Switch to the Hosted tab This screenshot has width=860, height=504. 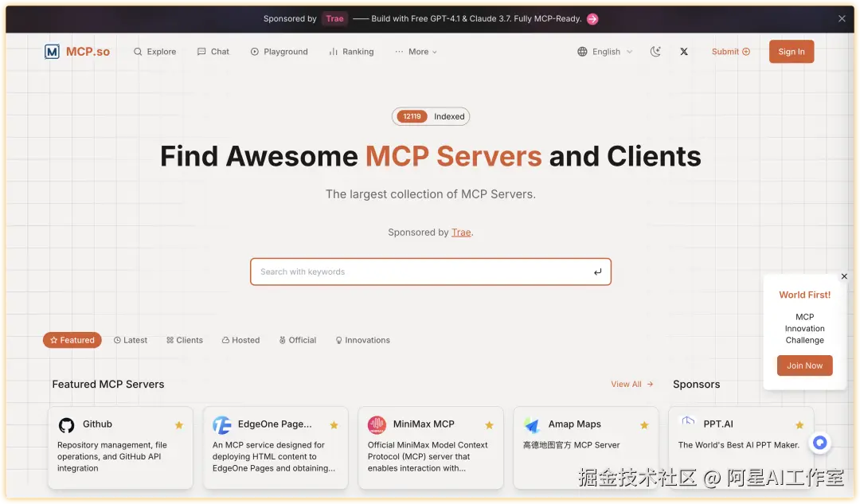tap(240, 340)
